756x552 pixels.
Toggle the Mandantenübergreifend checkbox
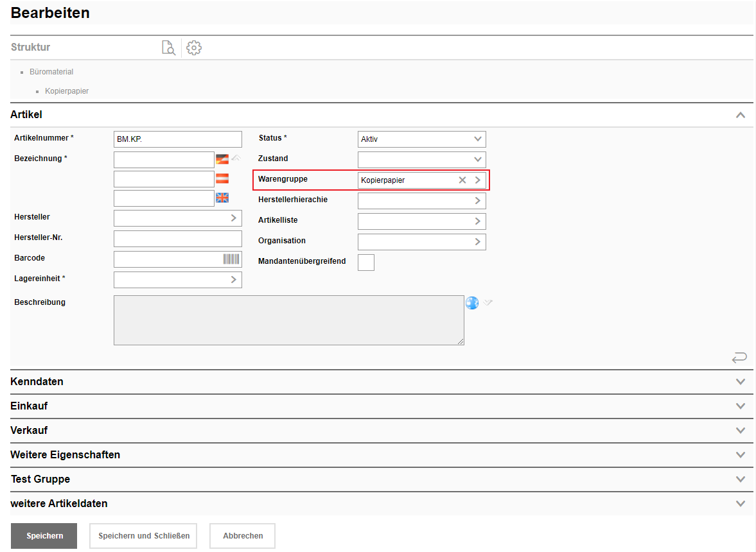click(366, 263)
